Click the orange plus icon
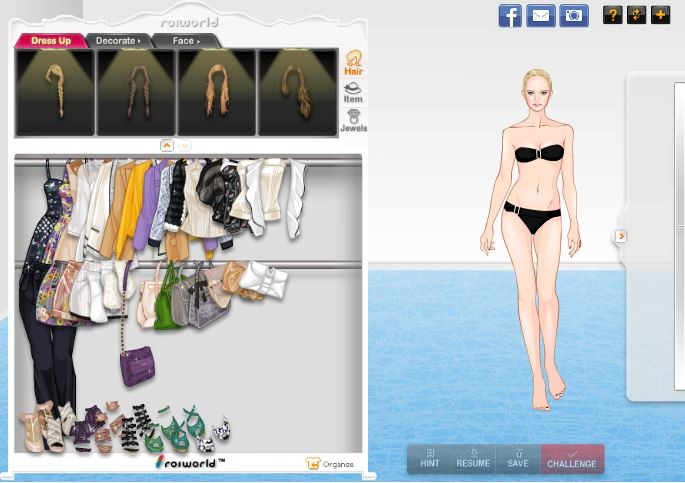 pos(660,15)
